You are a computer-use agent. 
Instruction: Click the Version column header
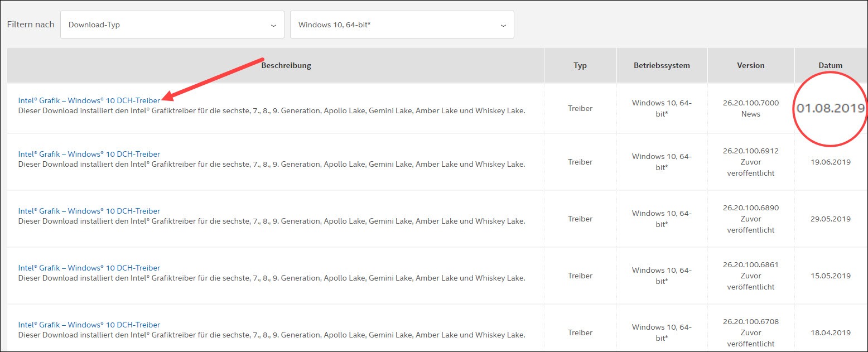[750, 65]
